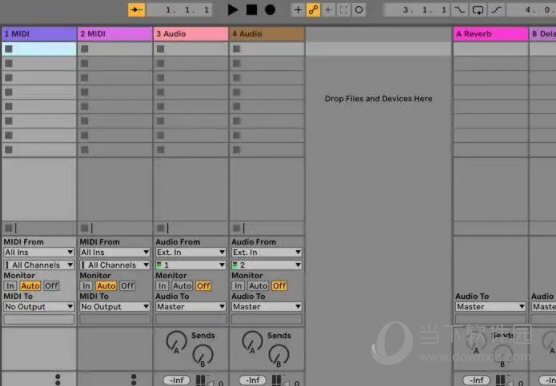The image size is (556, 386).
Task: Select the A Reverb return track header
Action: pyautogui.click(x=490, y=34)
